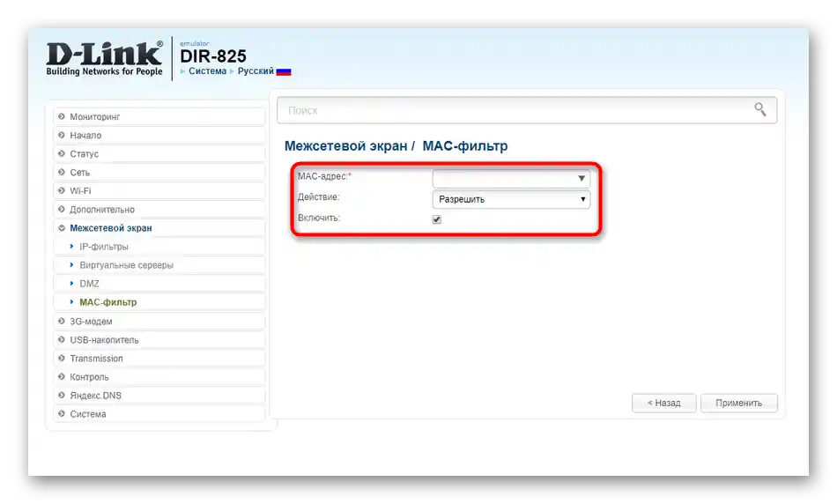
Task: Open the Действие dropdown set to Разрешить
Action: pos(511,199)
